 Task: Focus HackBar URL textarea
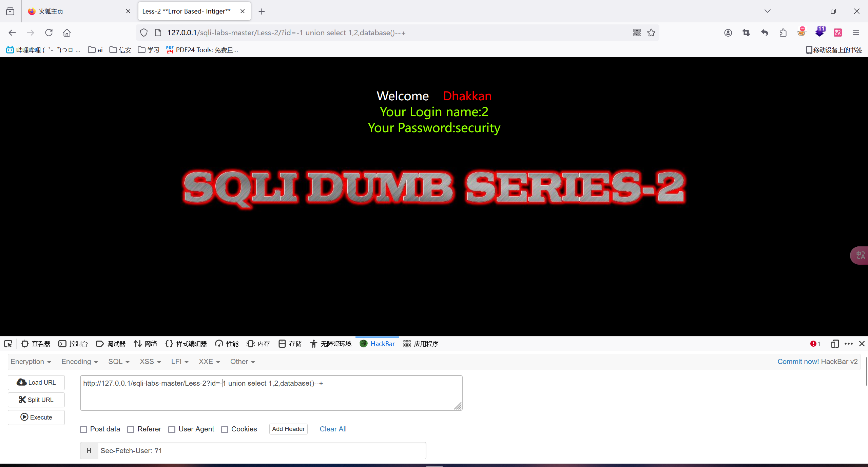pos(271,393)
